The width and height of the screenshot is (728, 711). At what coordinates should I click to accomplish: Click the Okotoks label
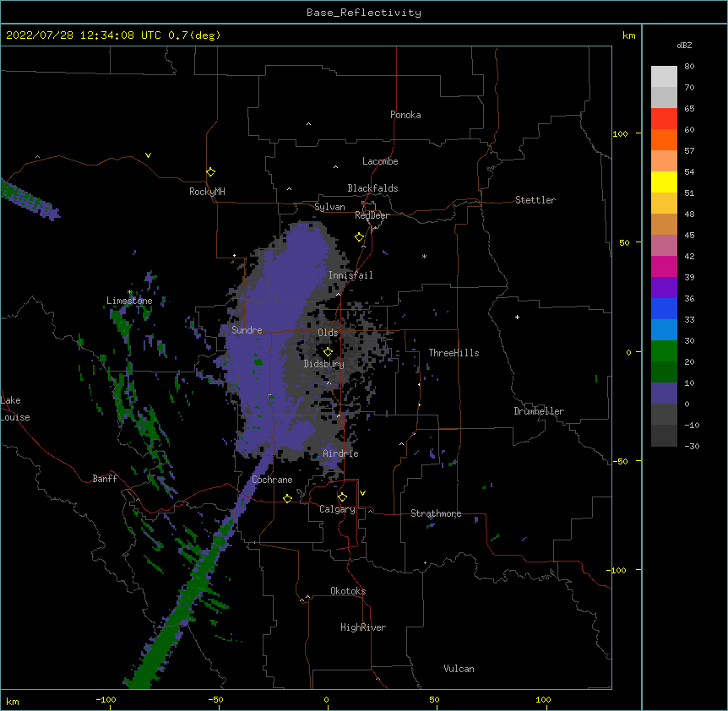tap(348, 591)
